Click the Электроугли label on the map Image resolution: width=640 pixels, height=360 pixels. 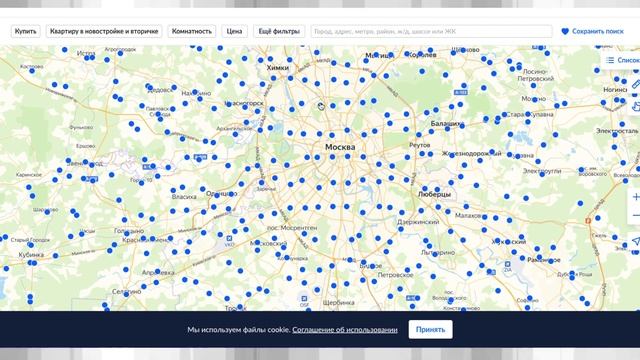click(542, 171)
